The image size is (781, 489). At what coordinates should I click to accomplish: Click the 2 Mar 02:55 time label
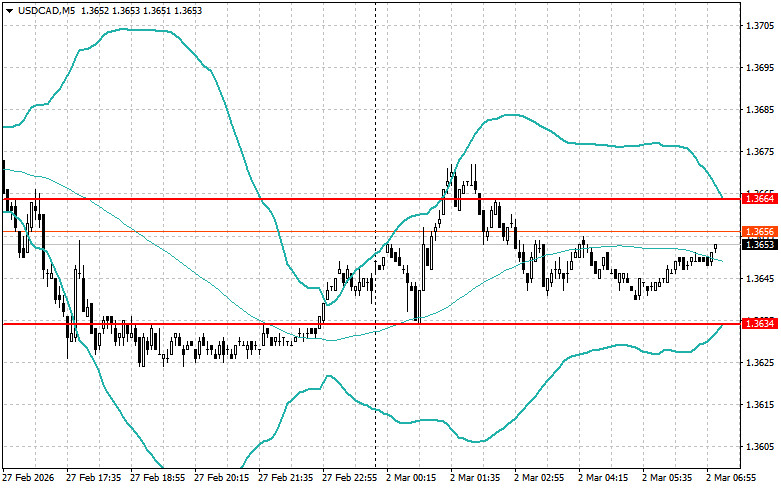[x=539, y=478]
